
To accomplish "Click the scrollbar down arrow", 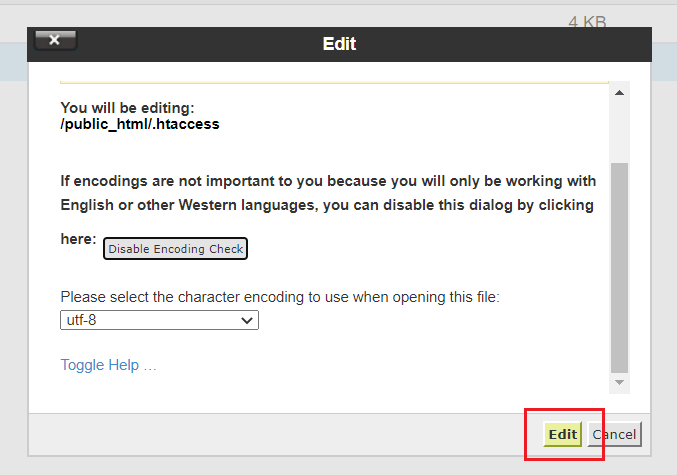I will click(619, 383).
